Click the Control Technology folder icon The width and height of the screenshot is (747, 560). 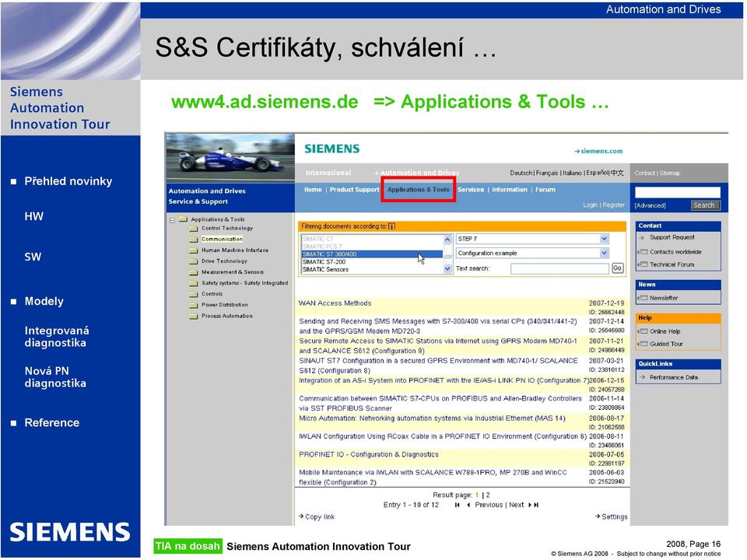(194, 229)
